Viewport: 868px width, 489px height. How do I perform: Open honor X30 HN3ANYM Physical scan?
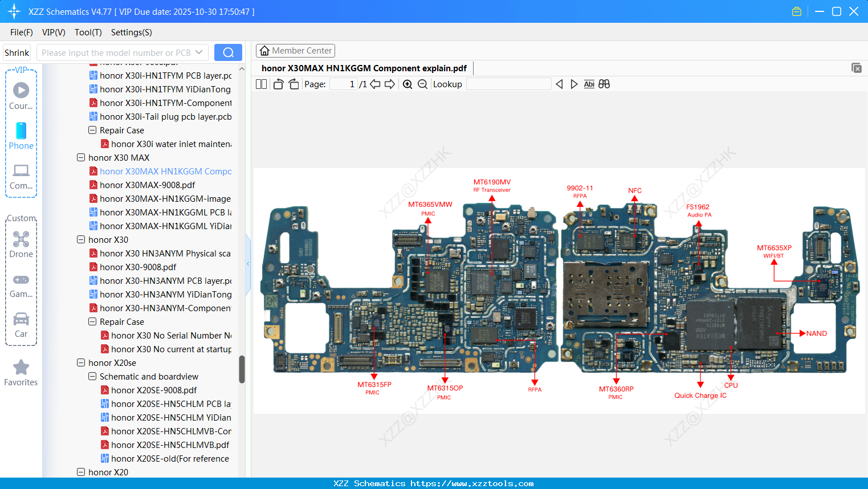165,253
